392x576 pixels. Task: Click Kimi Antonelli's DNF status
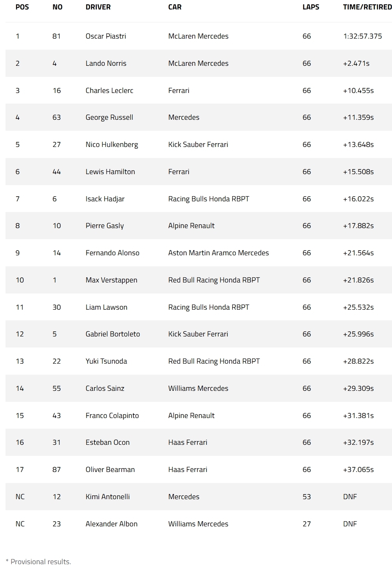click(x=350, y=497)
